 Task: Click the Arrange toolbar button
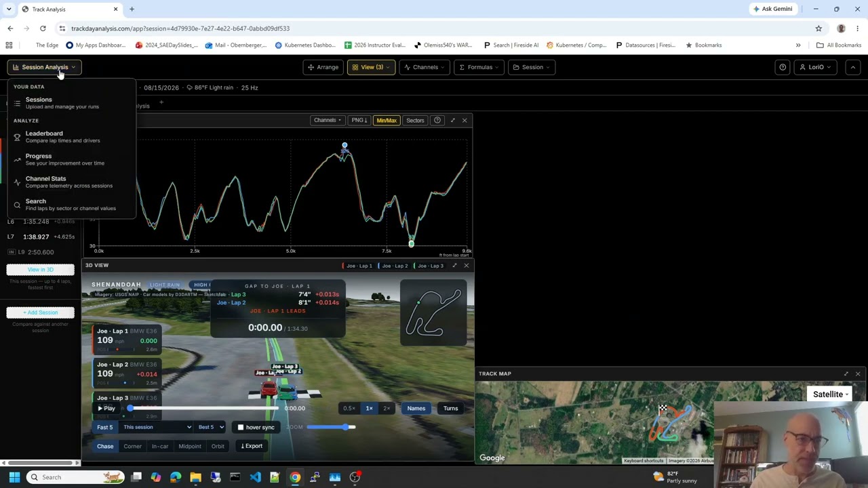[323, 67]
